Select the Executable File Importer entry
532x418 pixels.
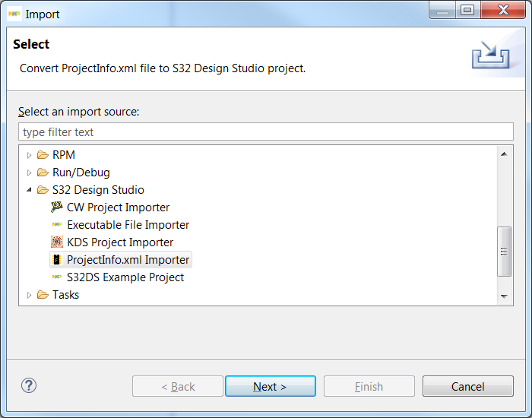click(x=128, y=225)
